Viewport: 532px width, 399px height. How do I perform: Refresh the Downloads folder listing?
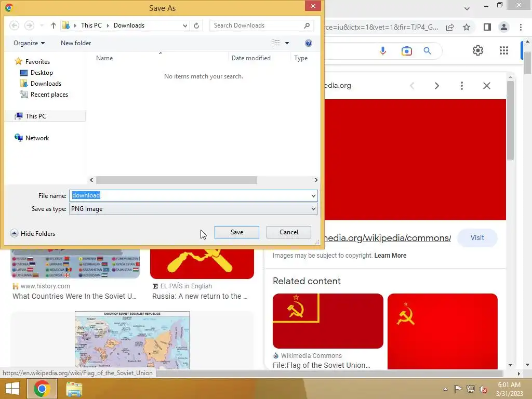click(196, 25)
